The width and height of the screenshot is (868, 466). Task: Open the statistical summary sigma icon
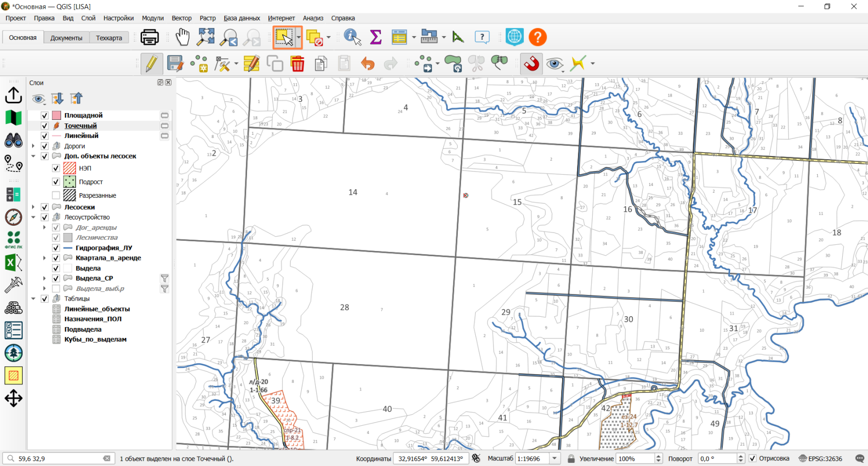coord(376,37)
